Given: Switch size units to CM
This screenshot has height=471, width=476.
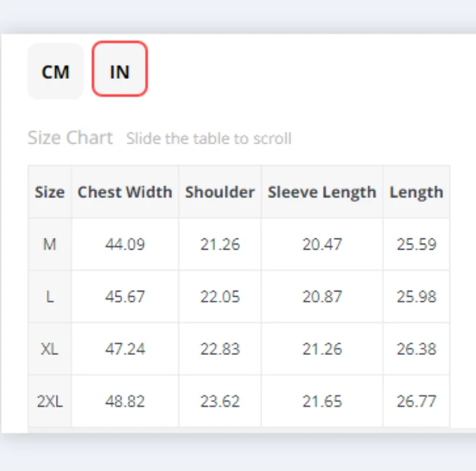Looking at the screenshot, I should pos(55,72).
